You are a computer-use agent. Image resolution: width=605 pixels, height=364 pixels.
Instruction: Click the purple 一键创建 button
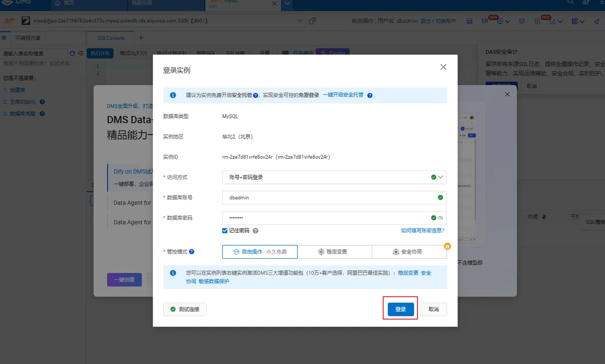[124, 280]
